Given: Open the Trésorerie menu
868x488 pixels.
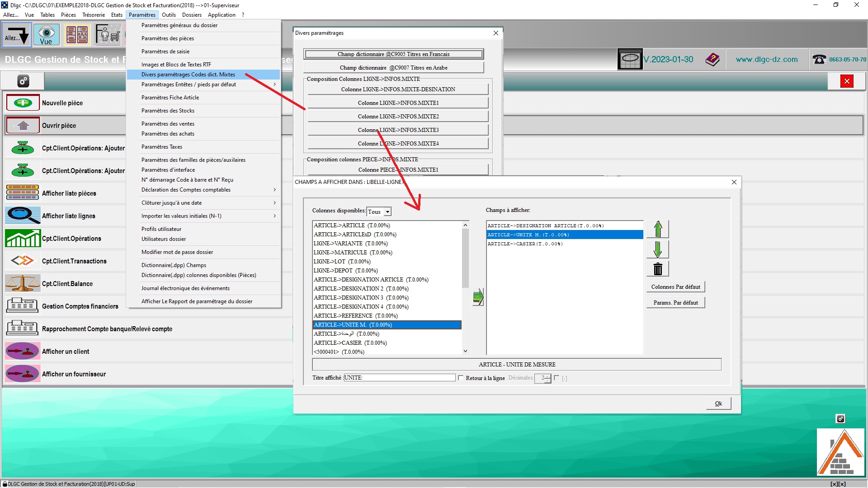Looking at the screenshot, I should pos(94,15).
